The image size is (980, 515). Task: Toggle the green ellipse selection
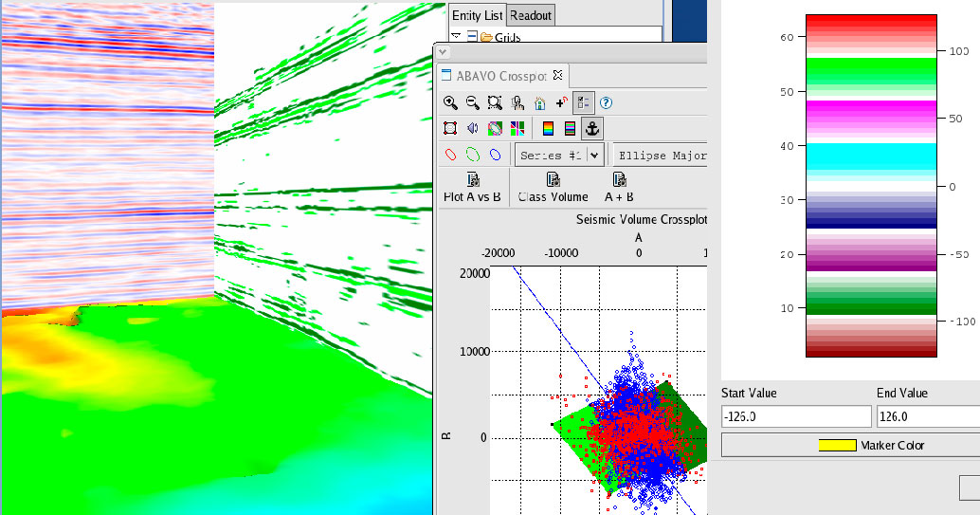tap(472, 155)
